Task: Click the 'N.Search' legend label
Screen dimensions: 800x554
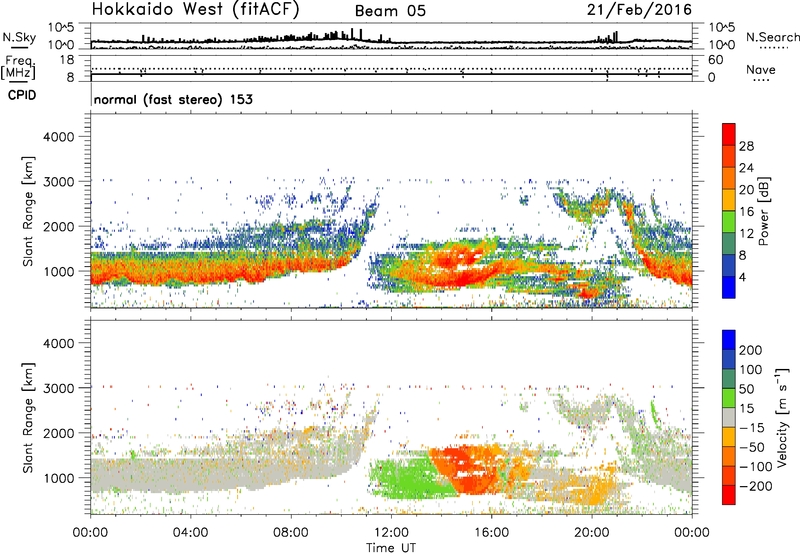Action: (772, 37)
